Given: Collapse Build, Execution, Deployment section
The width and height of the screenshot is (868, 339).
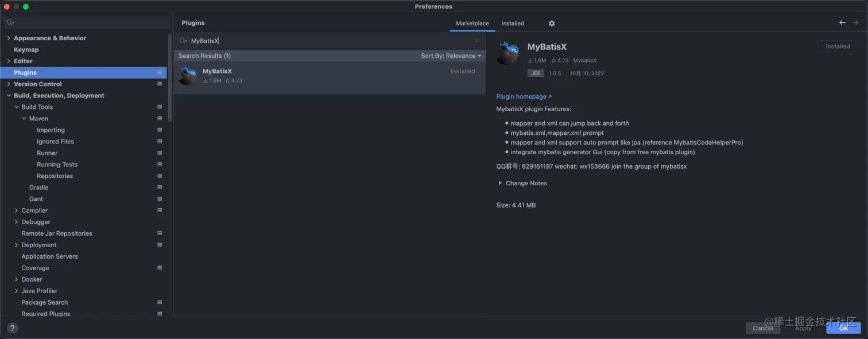Looking at the screenshot, I should tap(9, 95).
